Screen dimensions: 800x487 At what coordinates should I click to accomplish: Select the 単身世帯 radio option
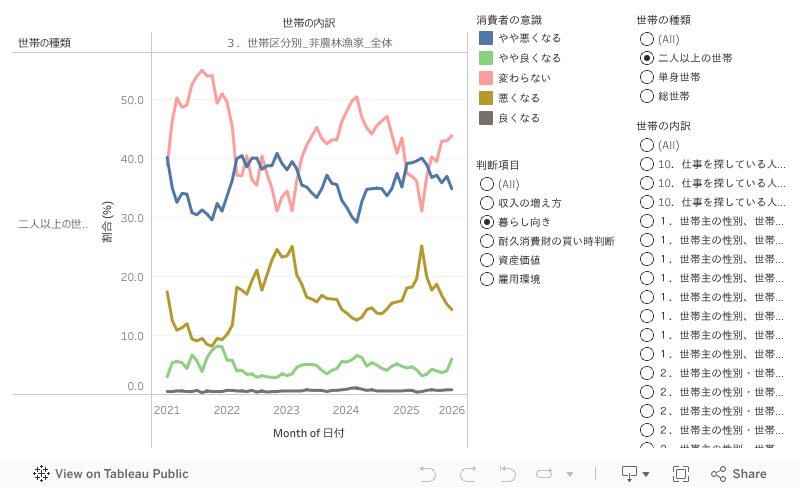pos(647,77)
